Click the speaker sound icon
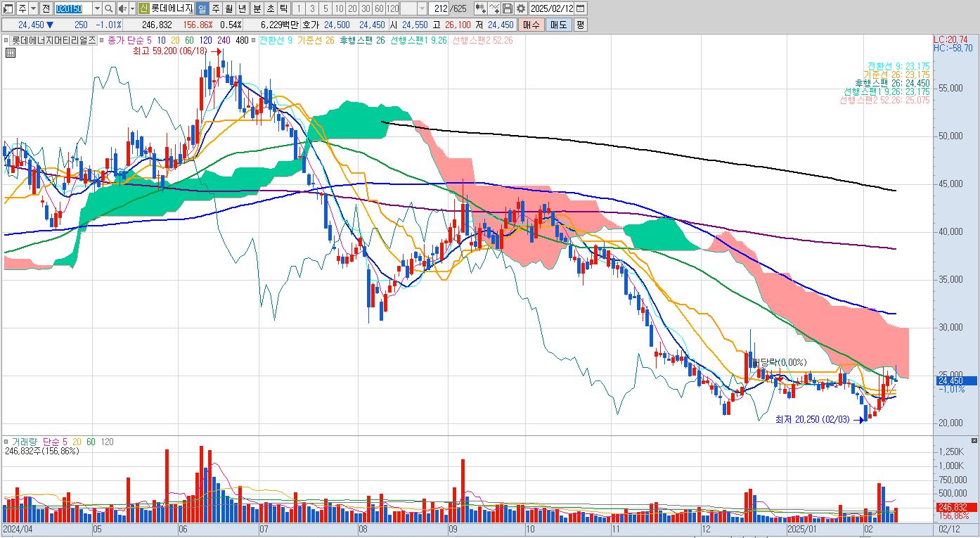 pos(122,8)
